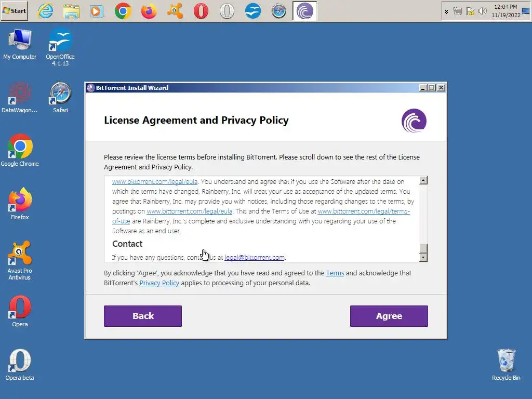Maximize the BitTorrent Install Wizard window

coord(432,88)
